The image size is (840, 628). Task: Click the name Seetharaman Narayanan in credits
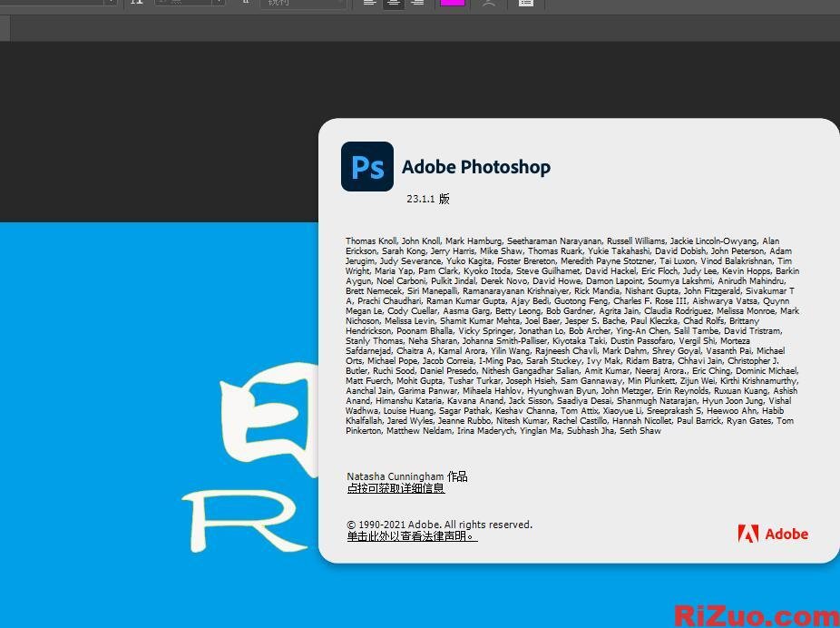point(554,241)
